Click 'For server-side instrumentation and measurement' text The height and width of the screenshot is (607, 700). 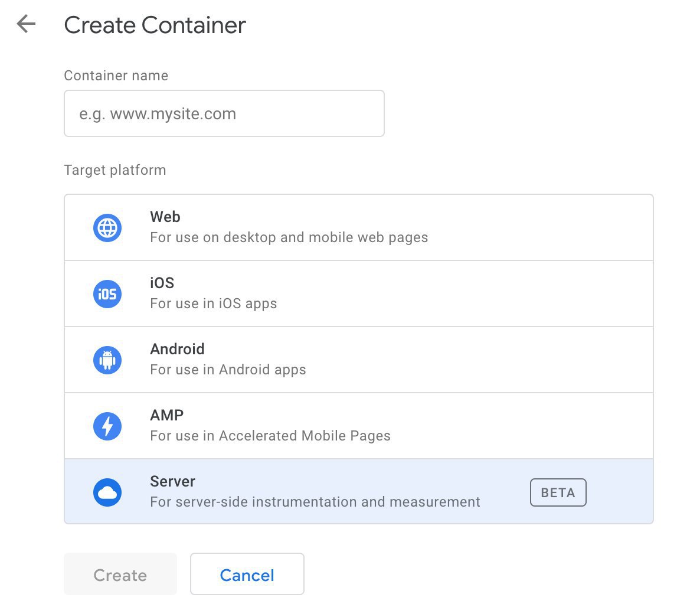tap(315, 501)
